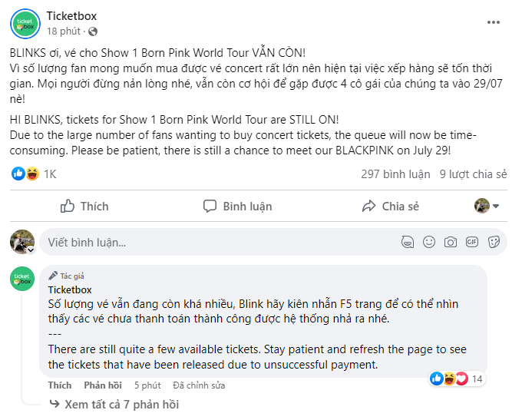Click the public globe audience icon

point(94,31)
